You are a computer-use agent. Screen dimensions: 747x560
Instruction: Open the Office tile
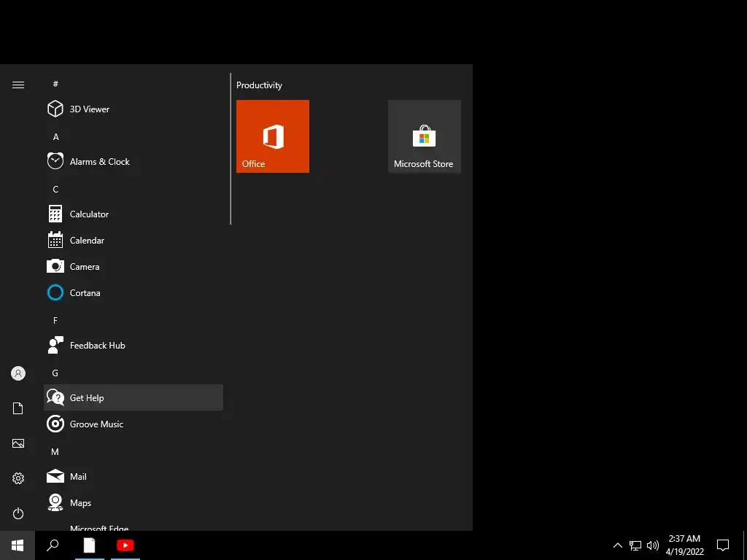click(x=273, y=136)
